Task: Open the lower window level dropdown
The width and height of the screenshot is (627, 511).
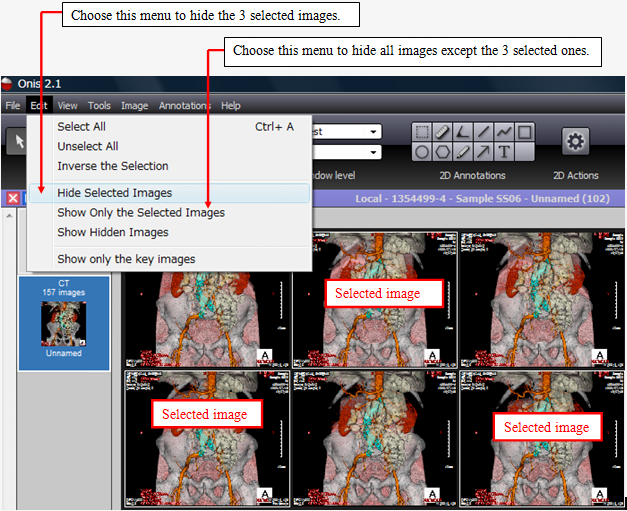Action: [x=373, y=152]
